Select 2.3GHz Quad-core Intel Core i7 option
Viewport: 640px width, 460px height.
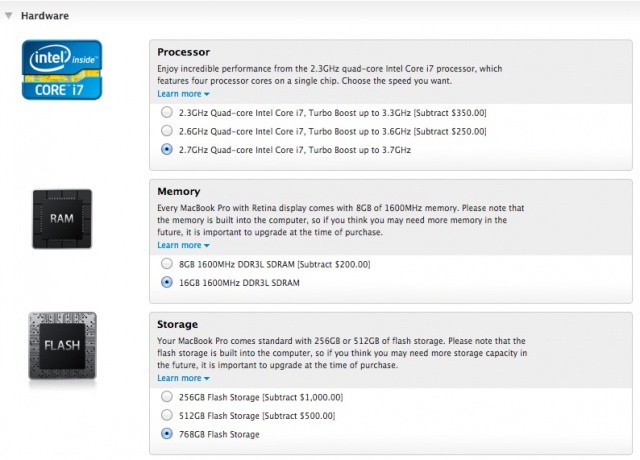pyautogui.click(x=167, y=112)
